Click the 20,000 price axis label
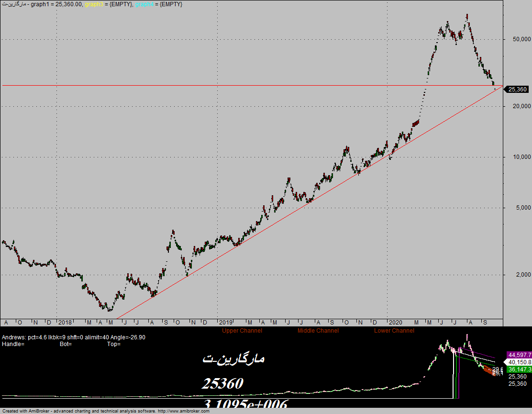Screen dimensions: 532x414 [x=521, y=106]
